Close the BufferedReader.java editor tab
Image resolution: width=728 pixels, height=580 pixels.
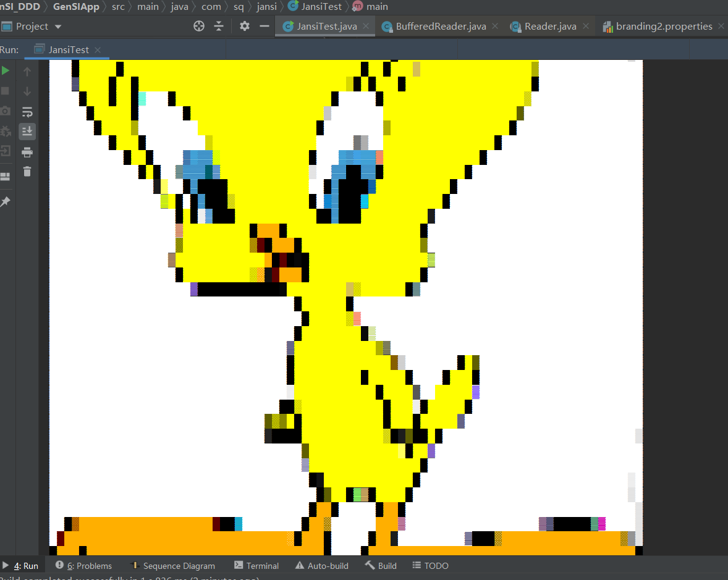tap(495, 27)
